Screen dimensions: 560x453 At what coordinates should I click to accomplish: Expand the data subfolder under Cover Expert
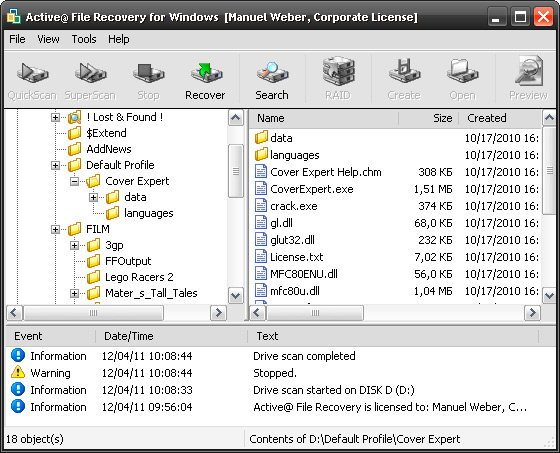tap(94, 197)
